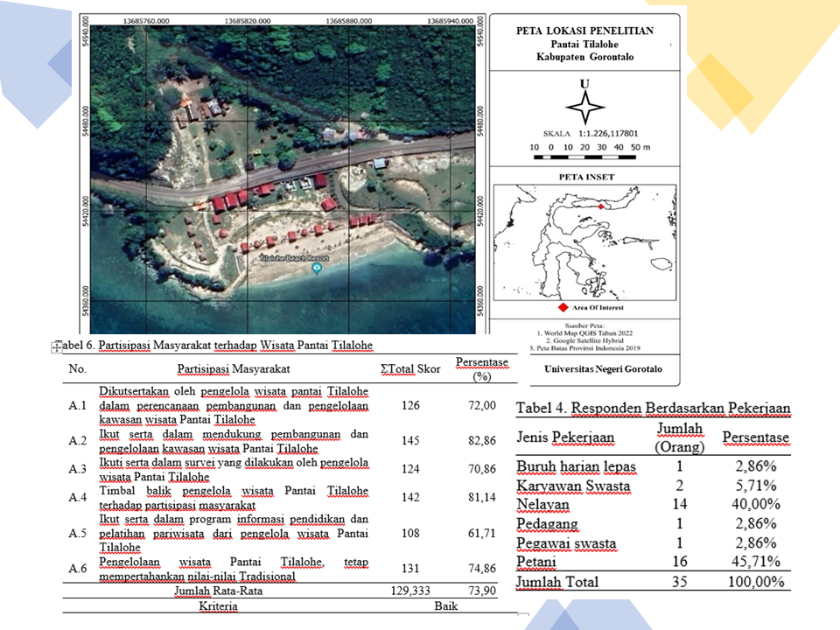Click the "Jumlah (Orang)" column header
This screenshot has height=630, width=840.
tap(680, 437)
